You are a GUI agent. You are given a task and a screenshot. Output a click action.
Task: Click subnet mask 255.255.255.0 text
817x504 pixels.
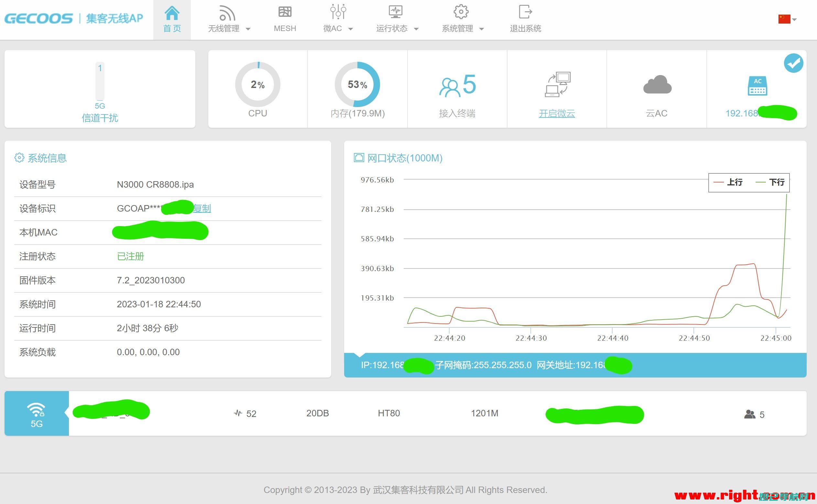pos(483,365)
